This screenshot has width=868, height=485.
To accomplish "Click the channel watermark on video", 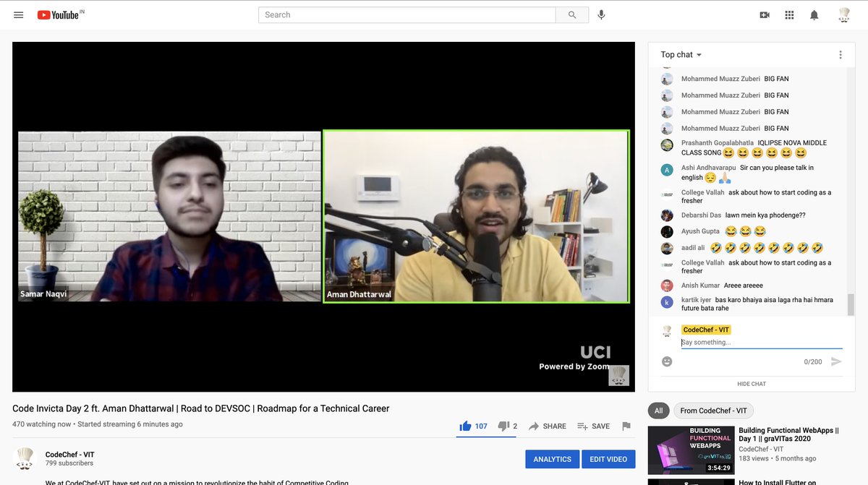I will coord(618,375).
